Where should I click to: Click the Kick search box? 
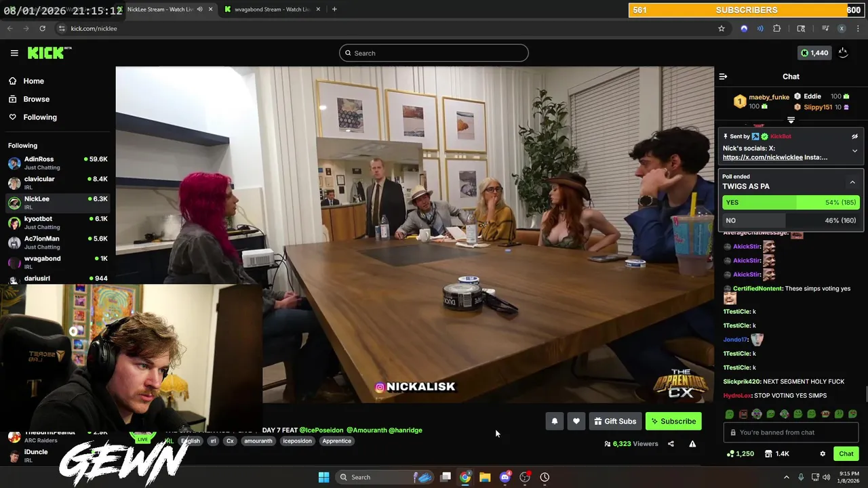click(x=434, y=53)
